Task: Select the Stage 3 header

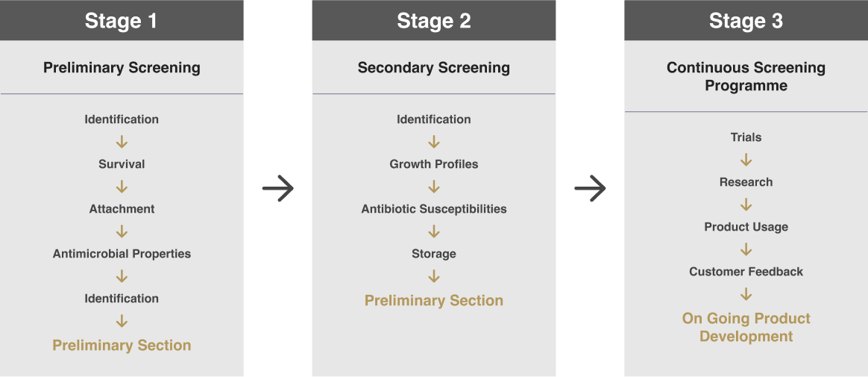Action: 746,20
